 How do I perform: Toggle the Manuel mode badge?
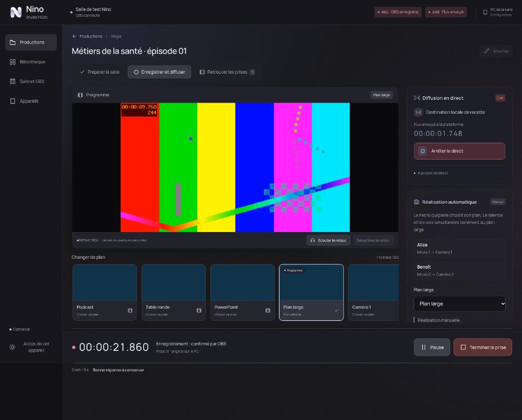(498, 202)
